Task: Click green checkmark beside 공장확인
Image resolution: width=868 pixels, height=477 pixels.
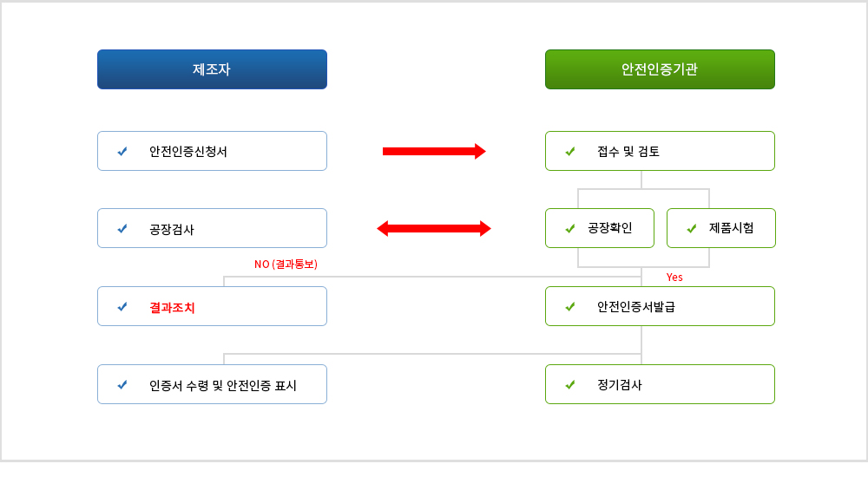Action: 570,229
